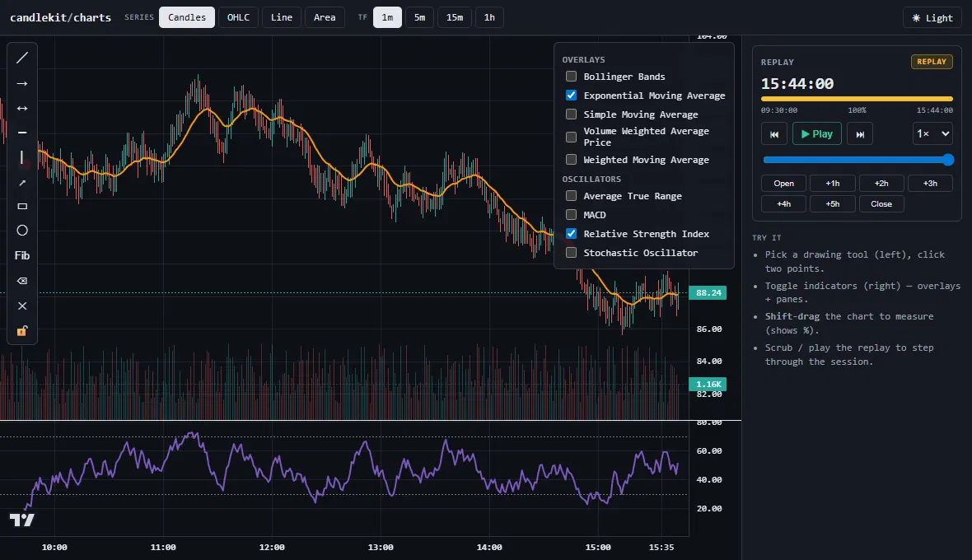972x560 pixels.
Task: Enable MACD oscillator checkbox
Action: pos(571,214)
